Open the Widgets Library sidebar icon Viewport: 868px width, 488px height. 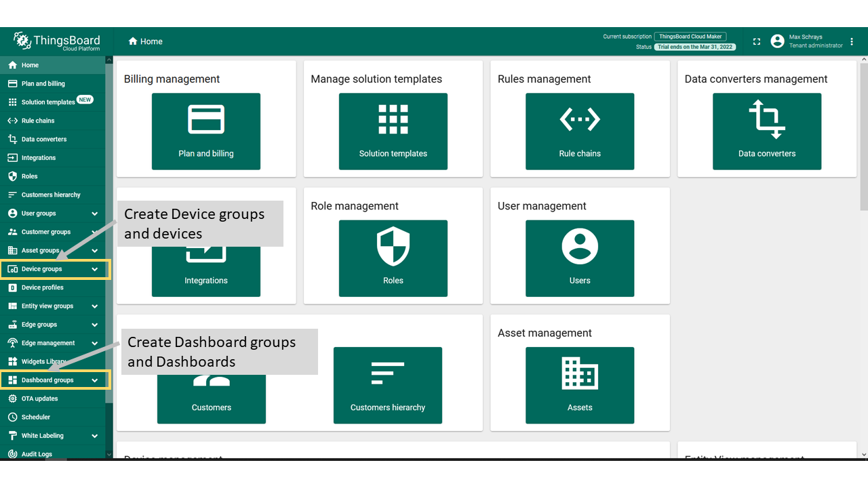point(12,361)
